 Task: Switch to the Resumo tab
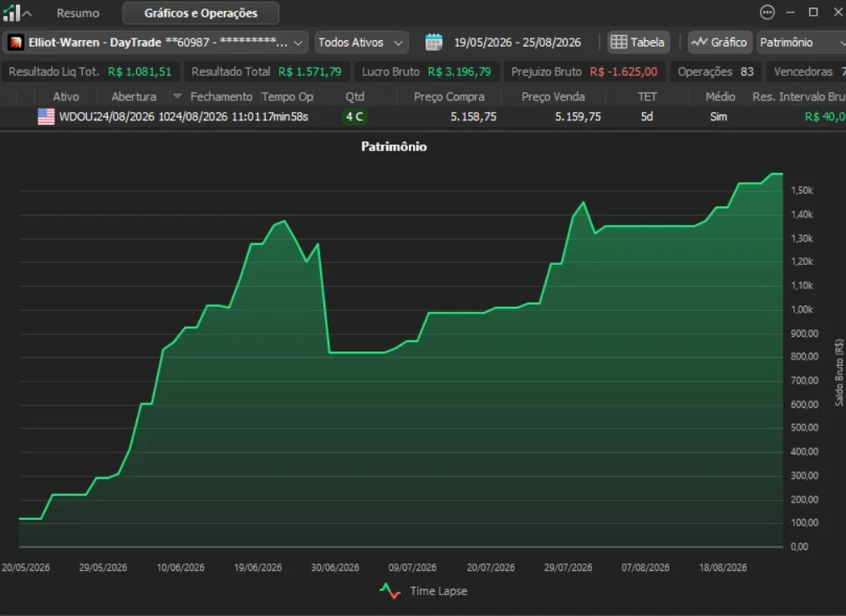[79, 13]
